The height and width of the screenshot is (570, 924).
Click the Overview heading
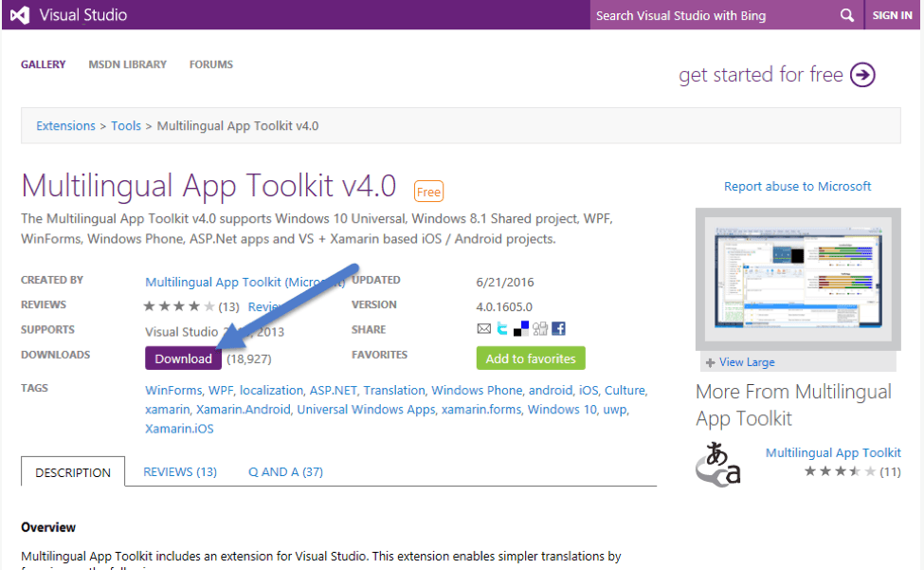[48, 527]
